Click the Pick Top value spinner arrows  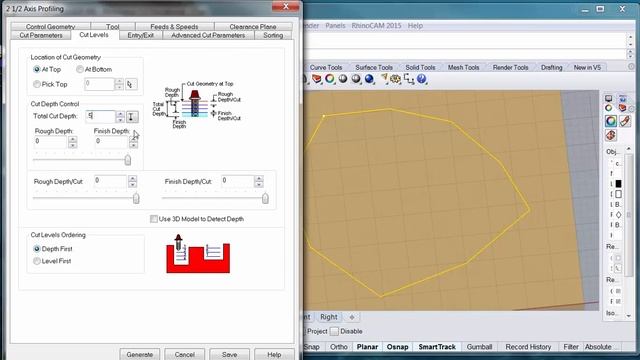pos(119,84)
